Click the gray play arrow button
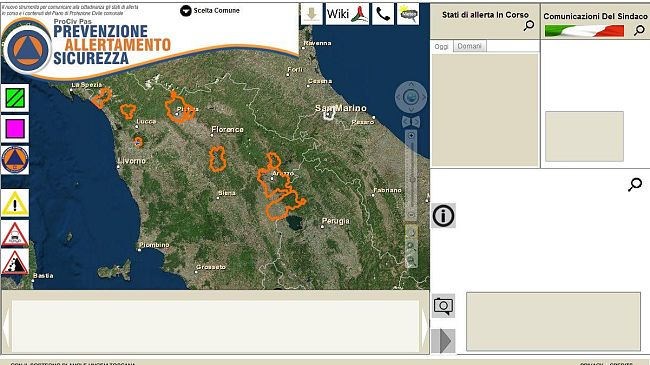The image size is (650, 365). coord(444,341)
